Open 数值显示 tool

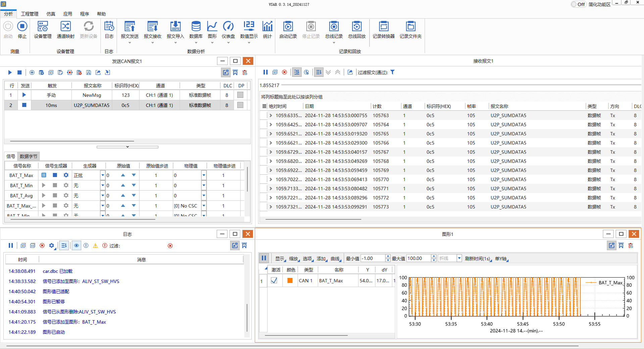click(x=249, y=32)
